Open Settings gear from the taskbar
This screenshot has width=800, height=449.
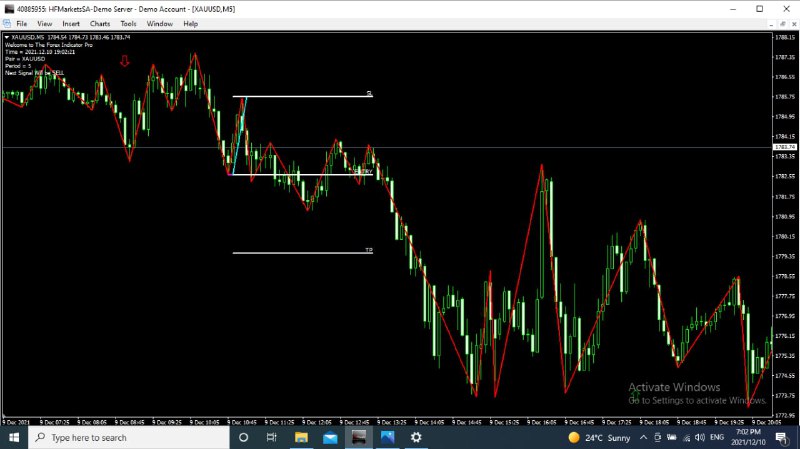point(416,437)
